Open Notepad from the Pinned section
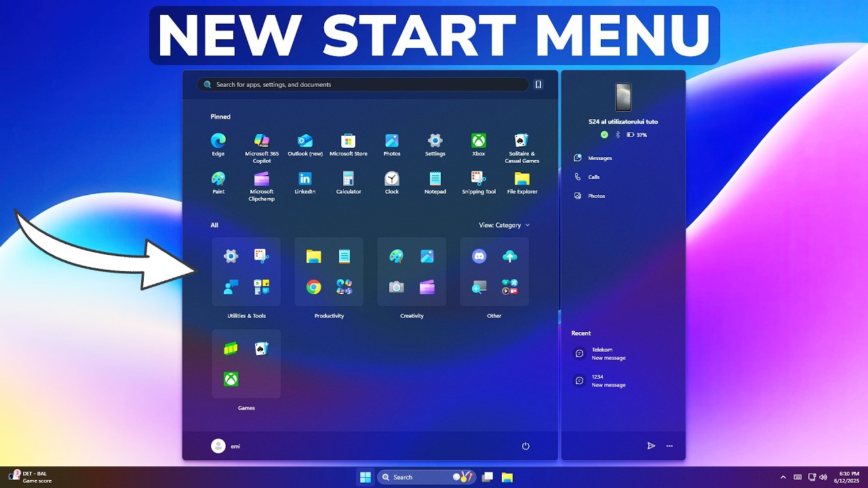This screenshot has width=868, height=488. click(435, 182)
